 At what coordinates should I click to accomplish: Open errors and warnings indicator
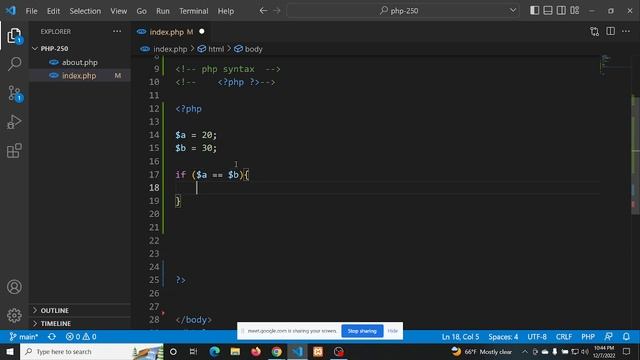[81, 337]
